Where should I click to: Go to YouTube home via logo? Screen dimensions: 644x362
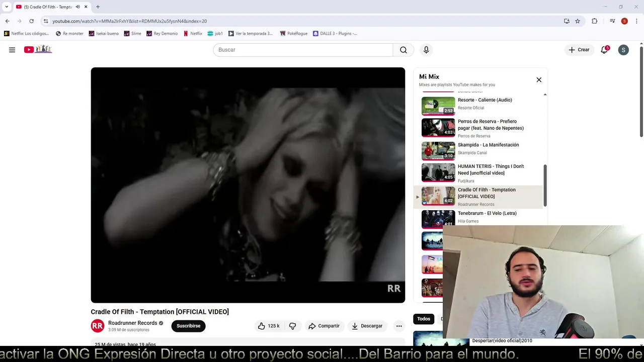pos(38,49)
